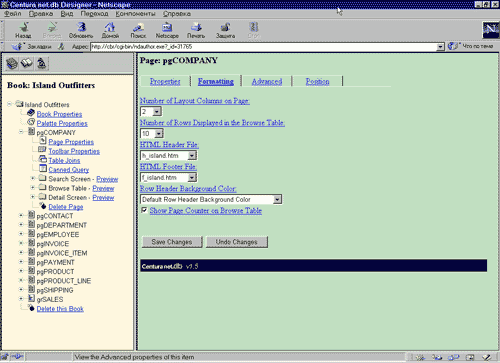Click the microscope icon in left panel
The width and height of the screenshot is (500, 363).
click(x=42, y=63)
